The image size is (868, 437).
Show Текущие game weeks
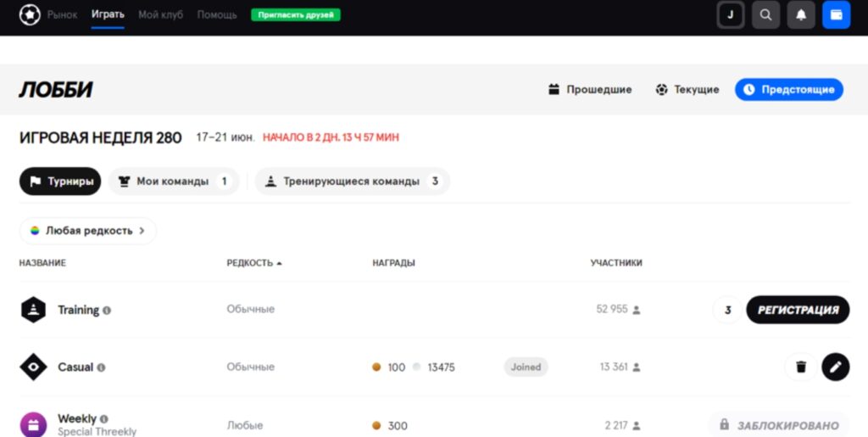[x=687, y=90]
